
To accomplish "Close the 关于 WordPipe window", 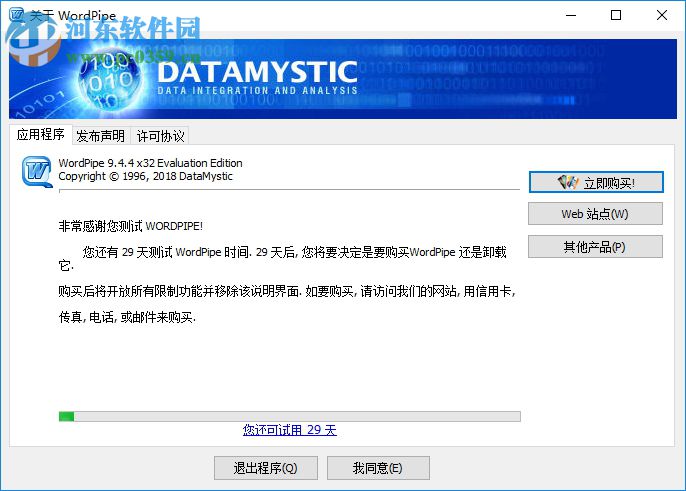I will pos(662,15).
